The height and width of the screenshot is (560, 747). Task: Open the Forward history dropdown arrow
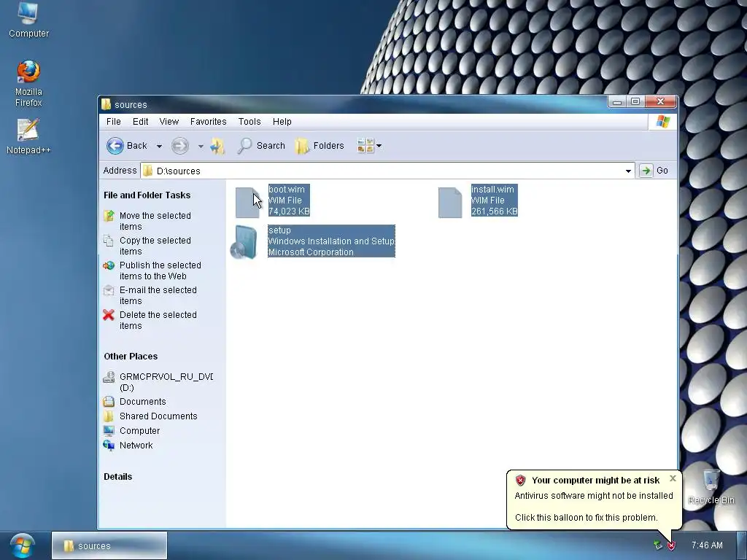pyautogui.click(x=201, y=146)
